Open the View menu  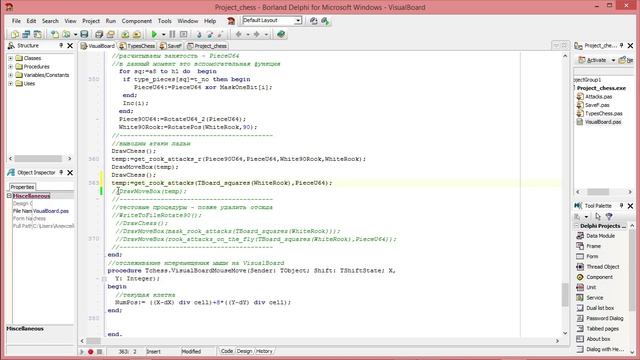(70, 21)
